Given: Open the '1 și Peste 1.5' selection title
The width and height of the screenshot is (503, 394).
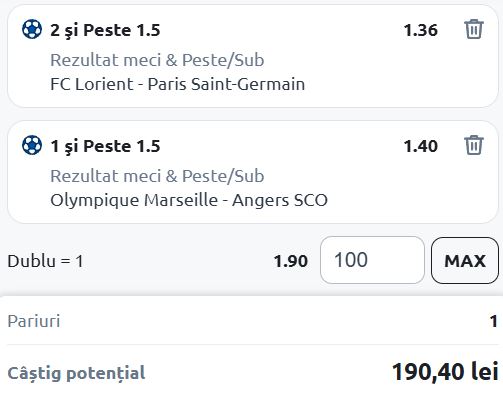Looking at the screenshot, I should tap(105, 146).
